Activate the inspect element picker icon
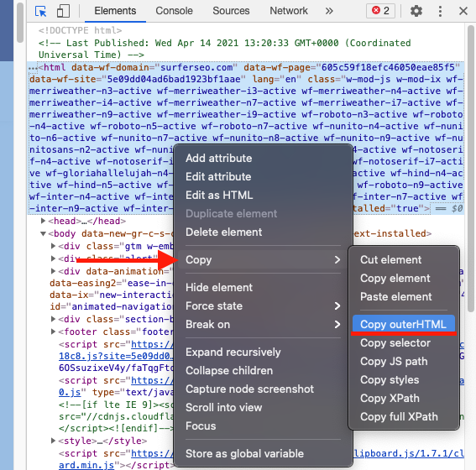This screenshot has height=470, width=476. (x=40, y=11)
